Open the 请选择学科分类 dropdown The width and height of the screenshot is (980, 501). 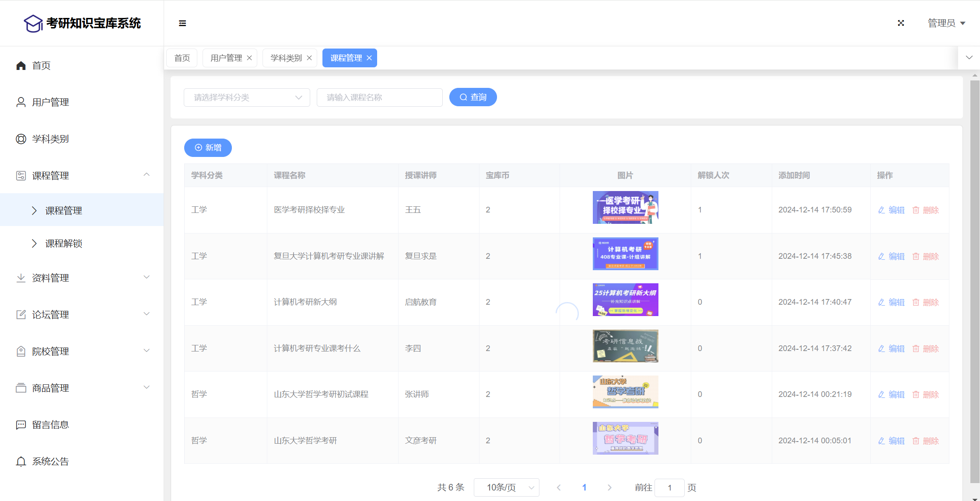click(x=247, y=97)
